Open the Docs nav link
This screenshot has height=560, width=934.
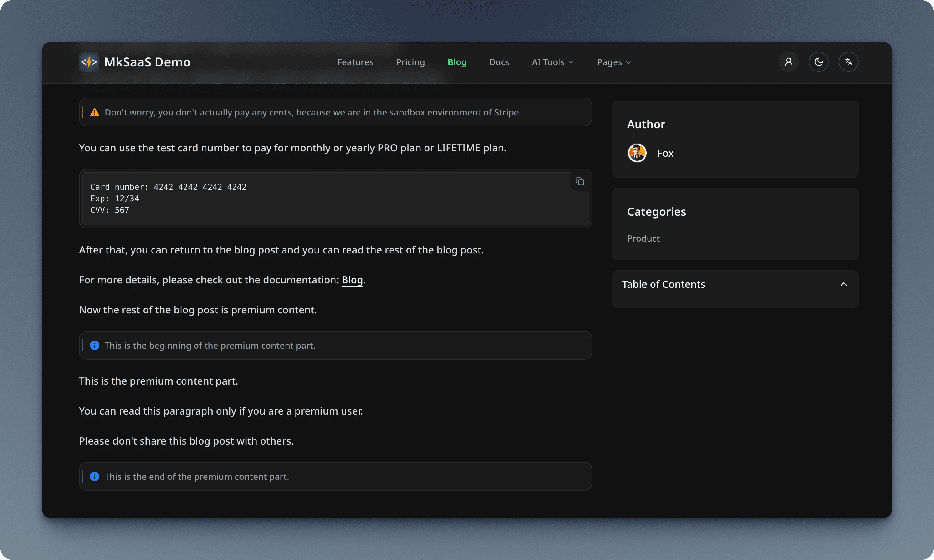pyautogui.click(x=499, y=62)
